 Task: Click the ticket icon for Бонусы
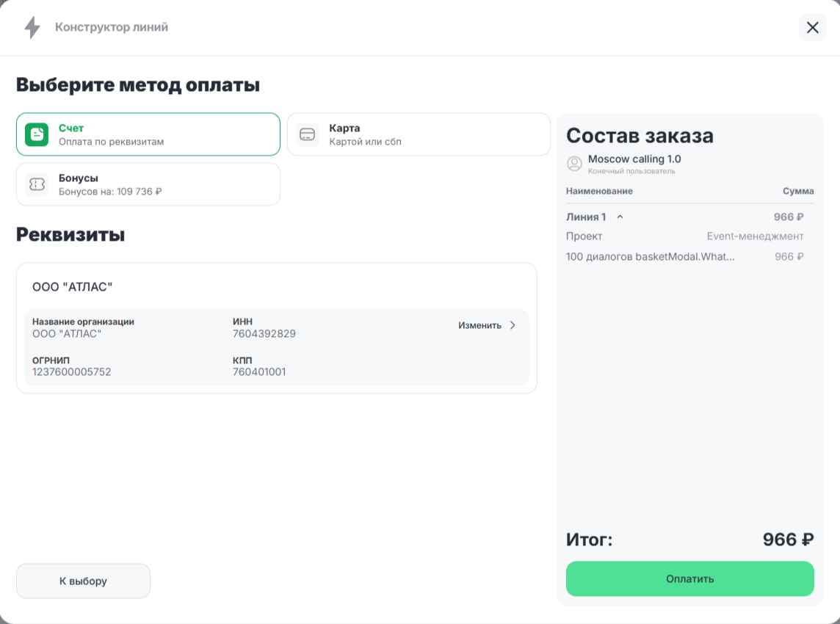[37, 185]
